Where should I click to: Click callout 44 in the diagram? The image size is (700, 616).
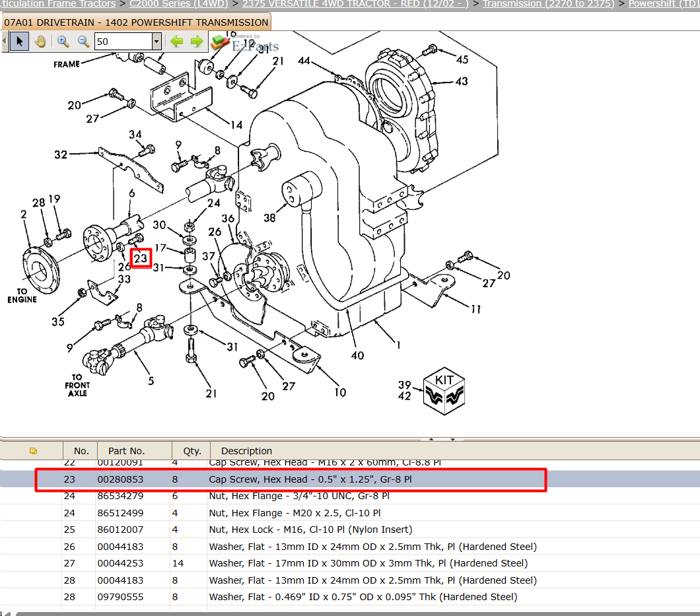coord(304,61)
